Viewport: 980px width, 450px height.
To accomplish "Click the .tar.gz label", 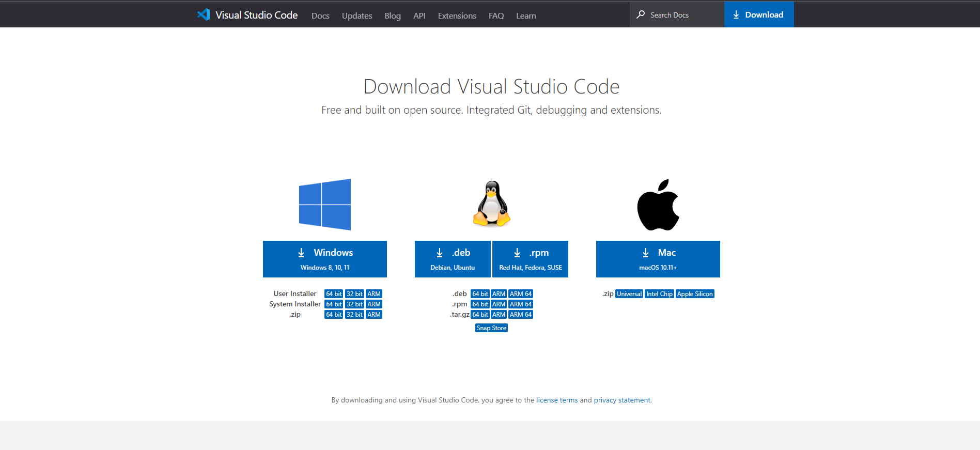I will (460, 315).
